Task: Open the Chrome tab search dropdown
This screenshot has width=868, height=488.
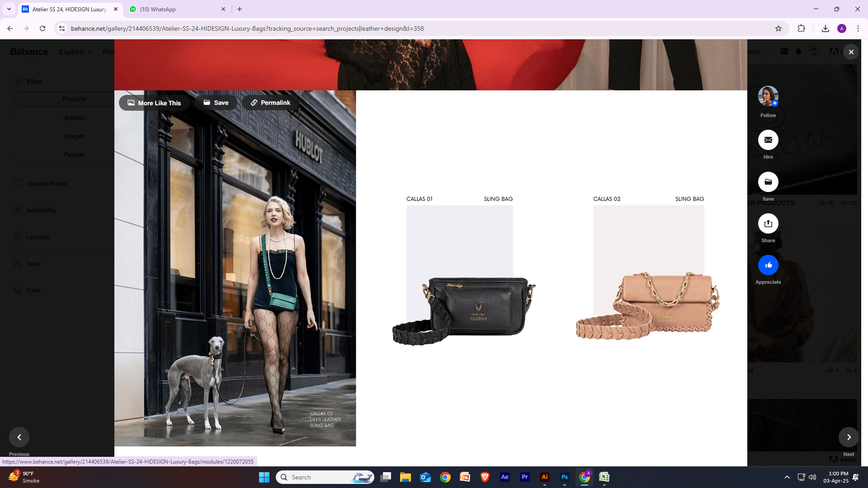Action: 9,9
